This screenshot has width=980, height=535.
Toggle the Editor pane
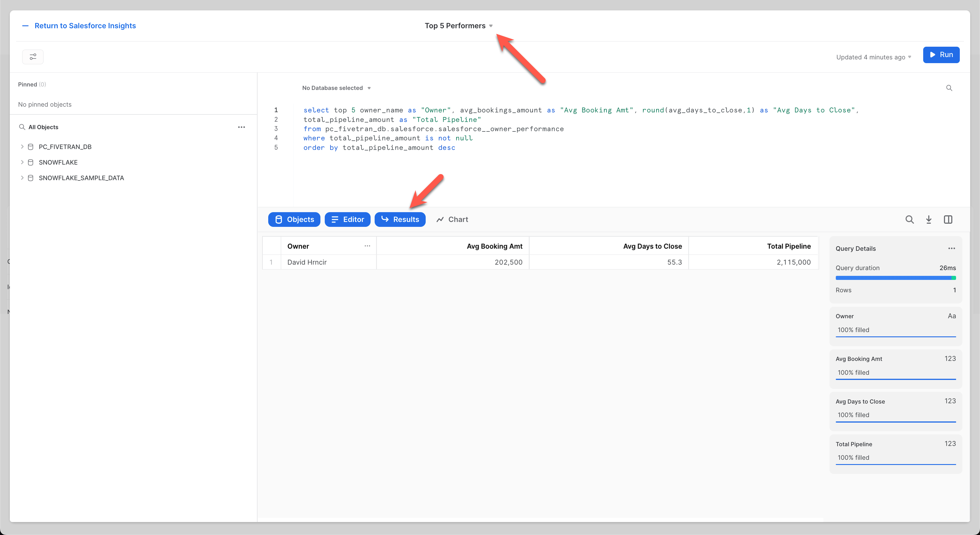tap(347, 219)
